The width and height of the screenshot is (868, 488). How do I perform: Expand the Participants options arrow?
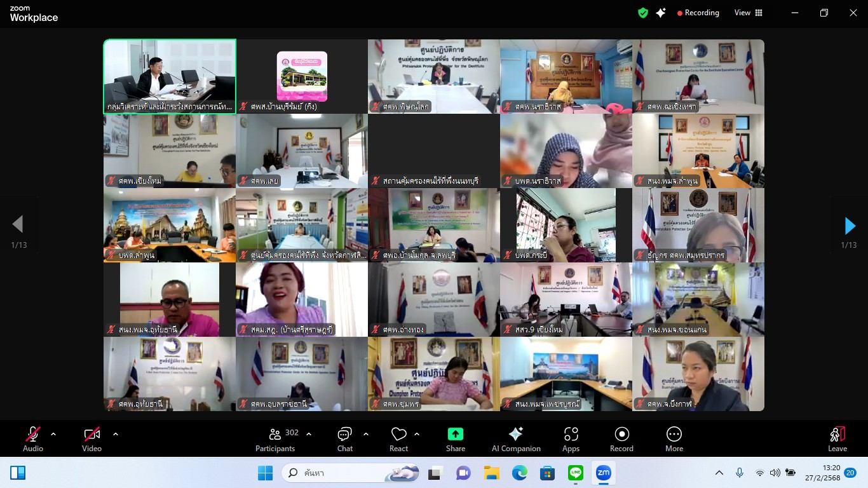pyautogui.click(x=309, y=434)
